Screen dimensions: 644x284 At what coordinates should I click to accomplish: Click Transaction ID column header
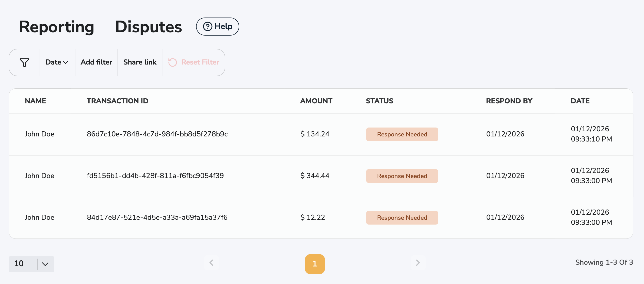[x=117, y=101]
